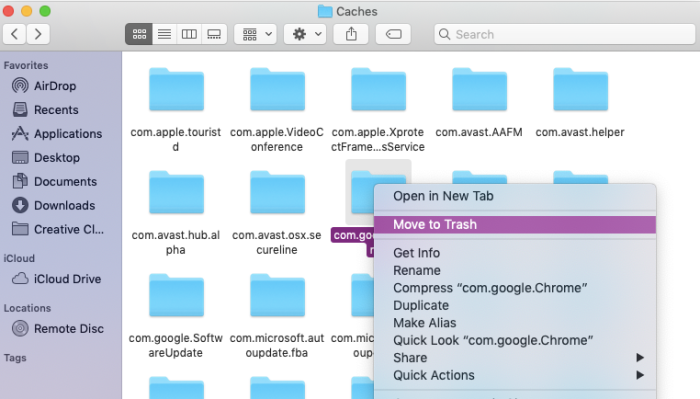Image resolution: width=700 pixels, height=399 pixels.
Task: Go forward with the right arrow button
Action: 38,34
